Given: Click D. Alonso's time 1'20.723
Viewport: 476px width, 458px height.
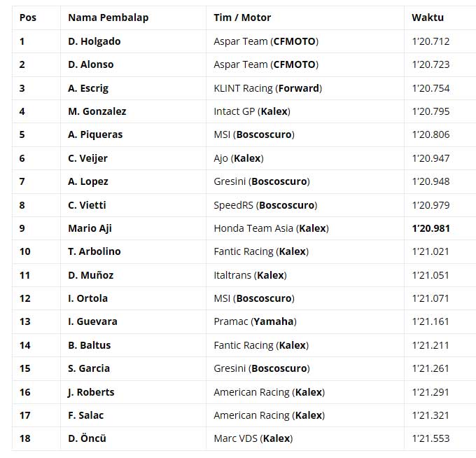Looking at the screenshot, I should coord(430,64).
